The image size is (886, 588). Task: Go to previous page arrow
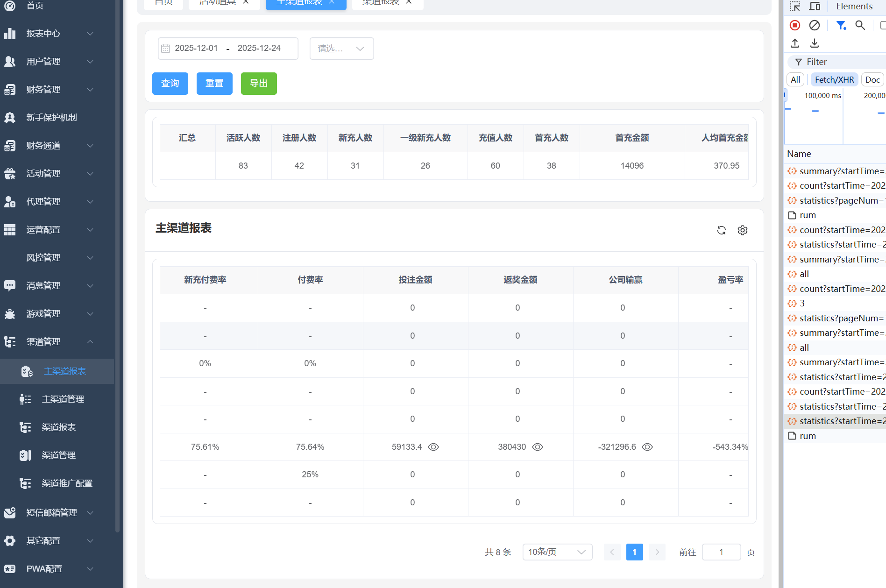point(612,552)
